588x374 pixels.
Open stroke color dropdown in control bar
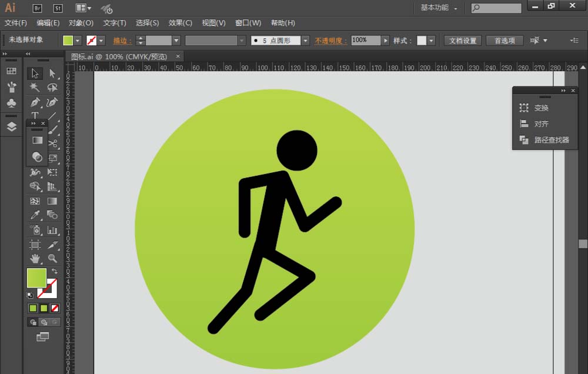pyautogui.click(x=101, y=41)
